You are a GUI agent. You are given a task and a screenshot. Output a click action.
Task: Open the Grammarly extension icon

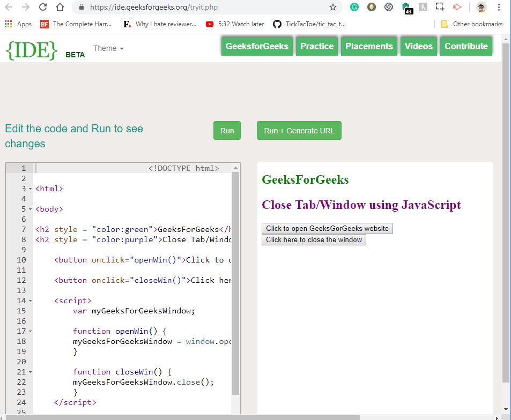point(354,7)
